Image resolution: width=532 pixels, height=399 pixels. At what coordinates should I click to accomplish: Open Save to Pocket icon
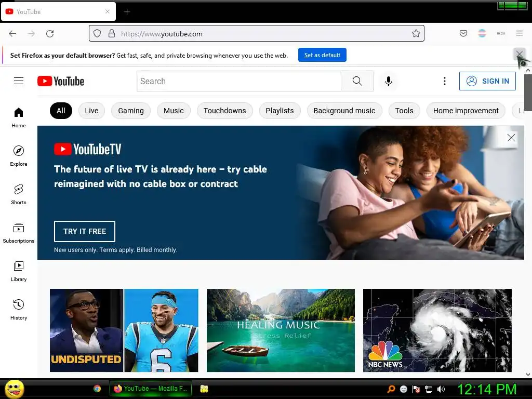coord(463,33)
